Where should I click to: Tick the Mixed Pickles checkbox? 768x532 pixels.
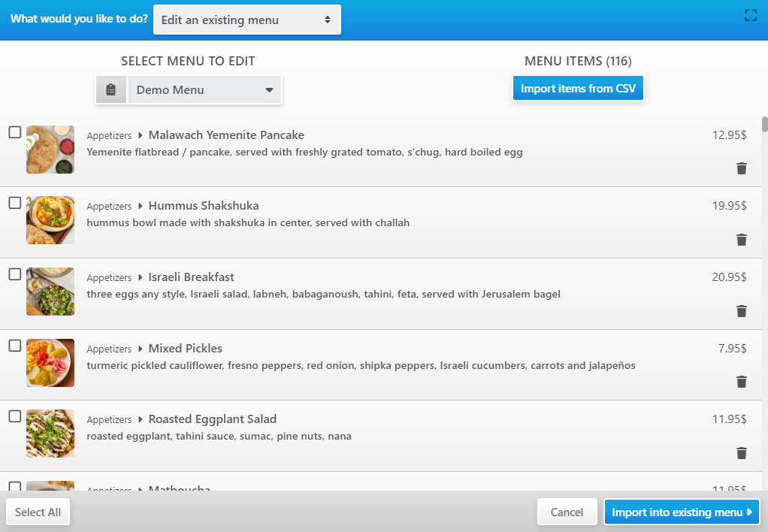click(x=15, y=346)
